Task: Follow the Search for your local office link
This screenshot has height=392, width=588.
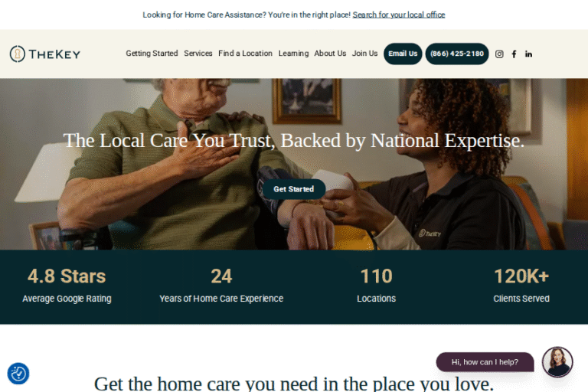Action: (399, 15)
